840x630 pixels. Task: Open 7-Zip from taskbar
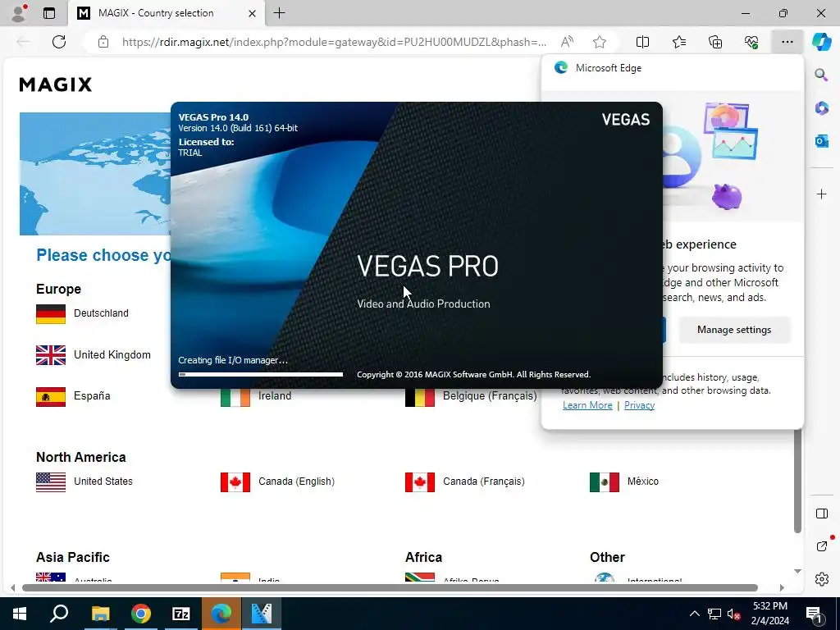coord(181,614)
